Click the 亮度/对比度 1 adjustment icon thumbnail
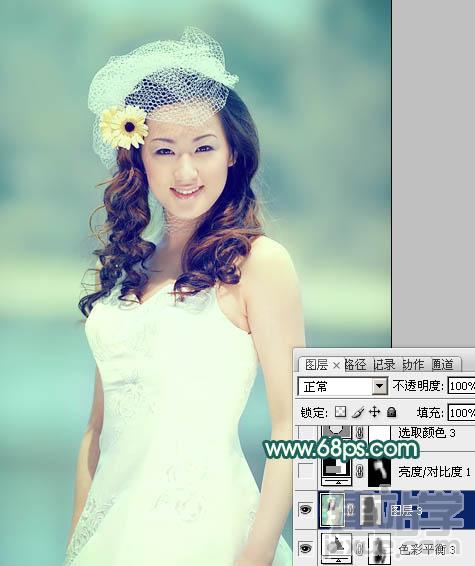Screen dimensions: 475x566 coord(336,472)
